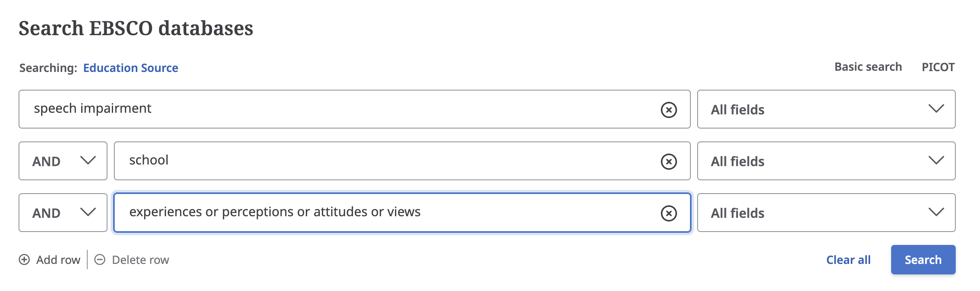Open the third row's All fields dropdown
Screen dimensions: 980x291
coord(826,213)
